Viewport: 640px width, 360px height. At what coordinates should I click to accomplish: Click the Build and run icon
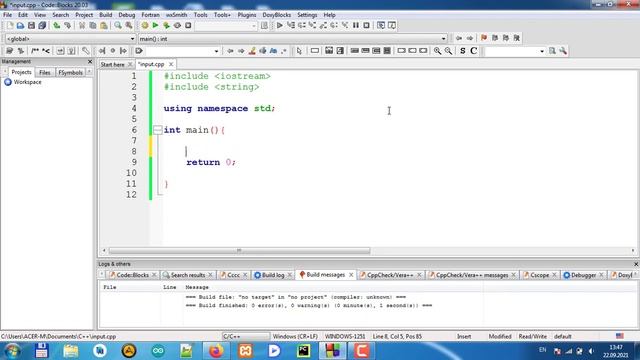(x=166, y=25)
